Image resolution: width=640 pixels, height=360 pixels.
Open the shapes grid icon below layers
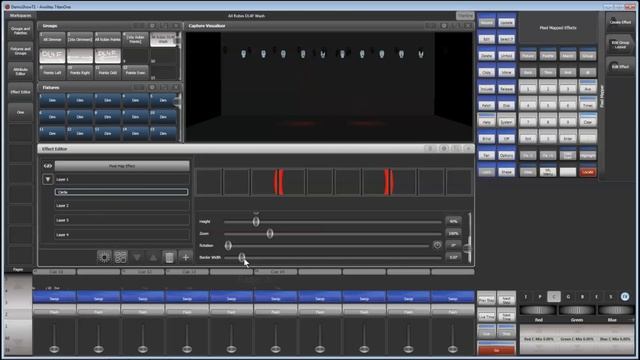pos(120,257)
